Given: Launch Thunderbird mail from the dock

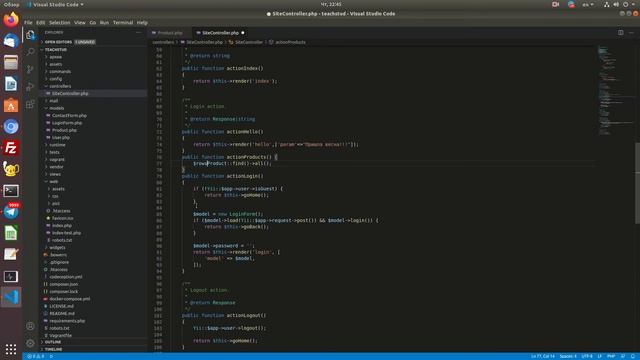Looking at the screenshot, I should click(11, 41).
